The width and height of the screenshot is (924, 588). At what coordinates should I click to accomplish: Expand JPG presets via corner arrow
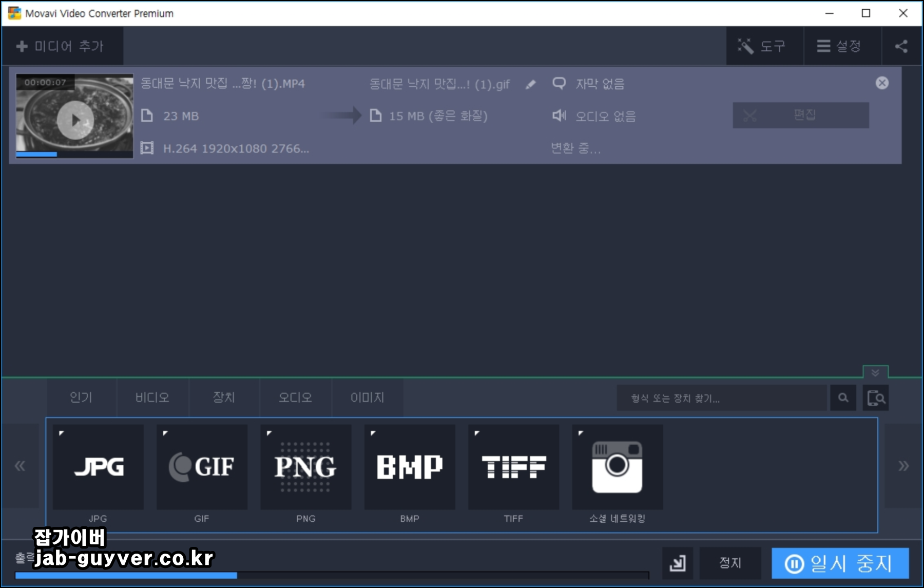61,433
